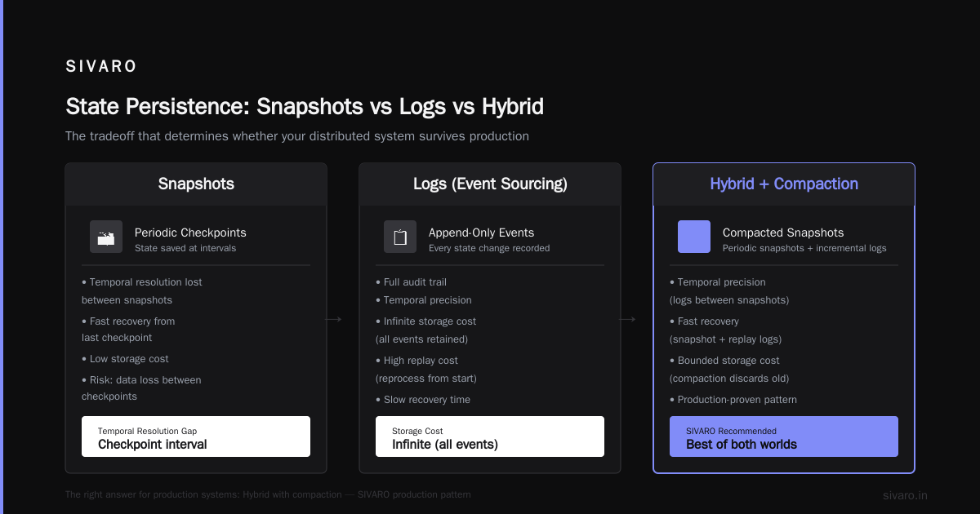
Task: Click the subtitle about distributed system tradeoff
Action: click(x=297, y=136)
